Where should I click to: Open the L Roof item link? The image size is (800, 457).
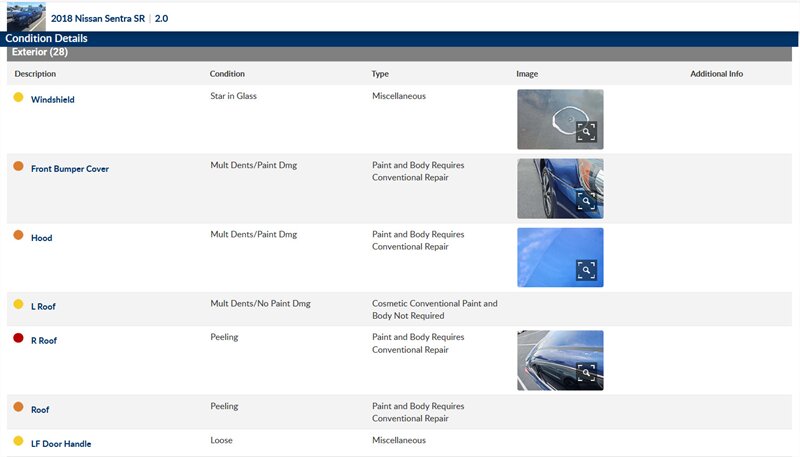44,307
